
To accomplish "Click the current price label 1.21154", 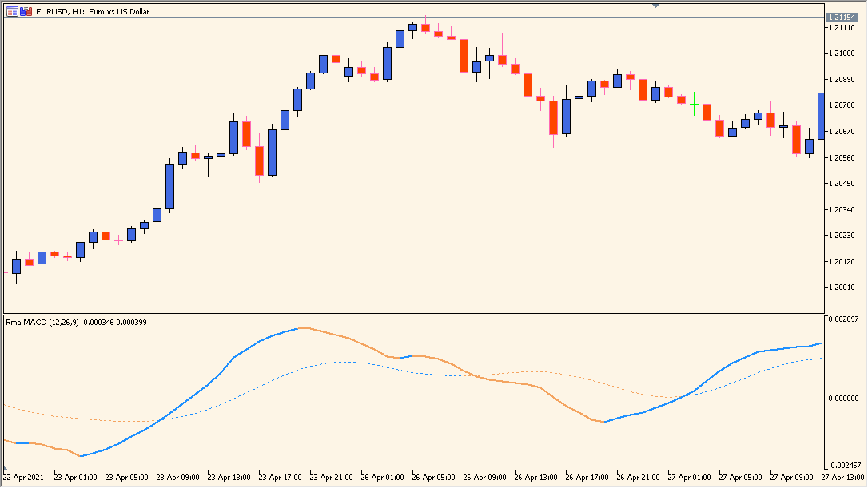I will (842, 17).
